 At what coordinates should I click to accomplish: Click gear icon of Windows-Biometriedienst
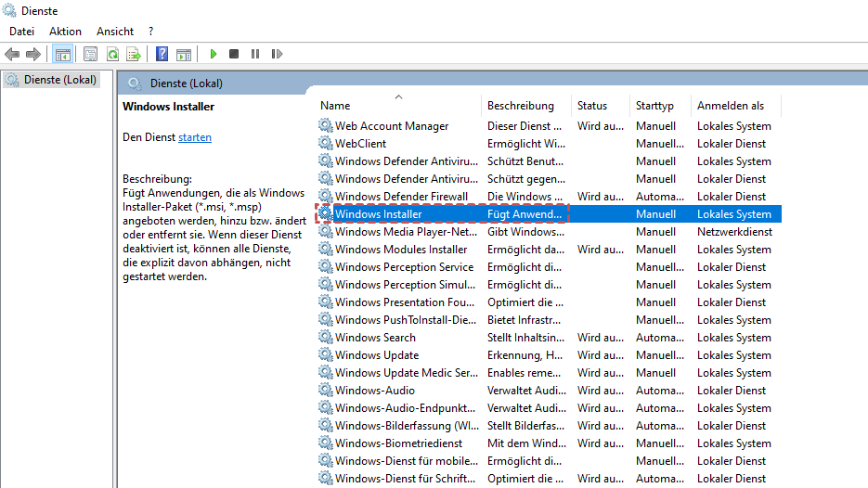pyautogui.click(x=326, y=443)
